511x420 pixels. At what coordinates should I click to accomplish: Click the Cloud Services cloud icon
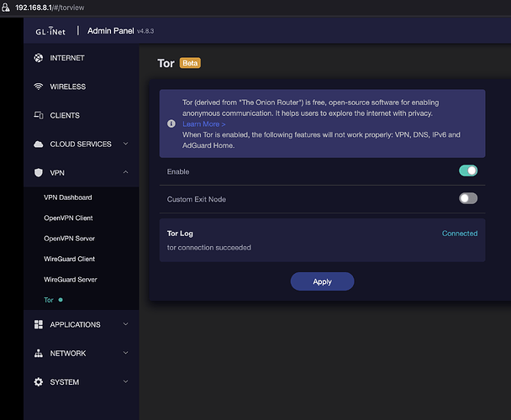coord(39,144)
